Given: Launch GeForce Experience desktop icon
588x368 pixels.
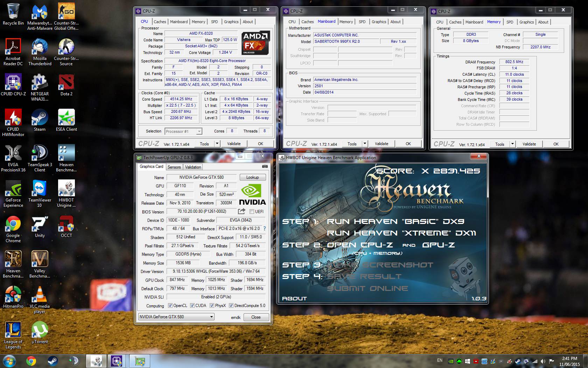Looking at the screenshot, I should click(x=13, y=194).
